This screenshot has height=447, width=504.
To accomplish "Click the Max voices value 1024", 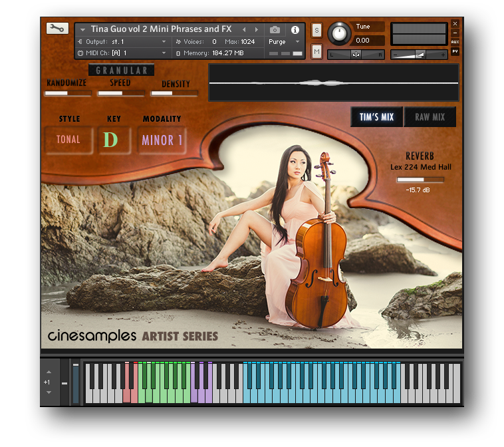I will 248,42.
